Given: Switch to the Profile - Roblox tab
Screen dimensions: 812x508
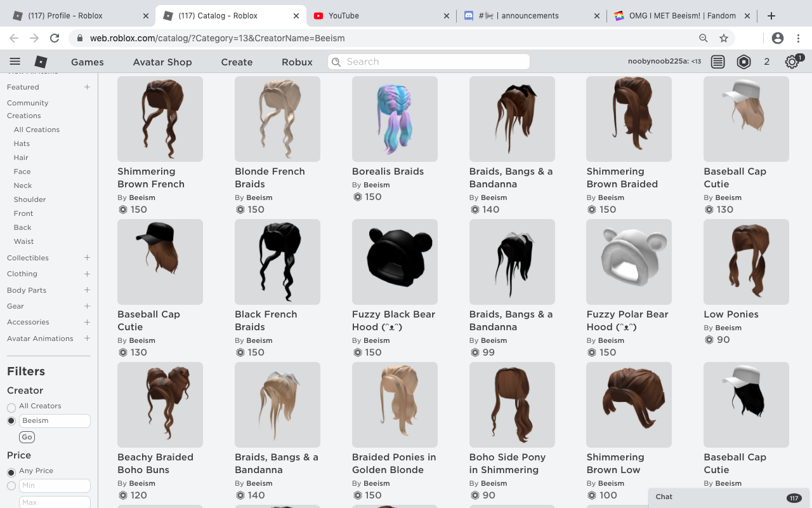Looking at the screenshot, I should coord(80,16).
